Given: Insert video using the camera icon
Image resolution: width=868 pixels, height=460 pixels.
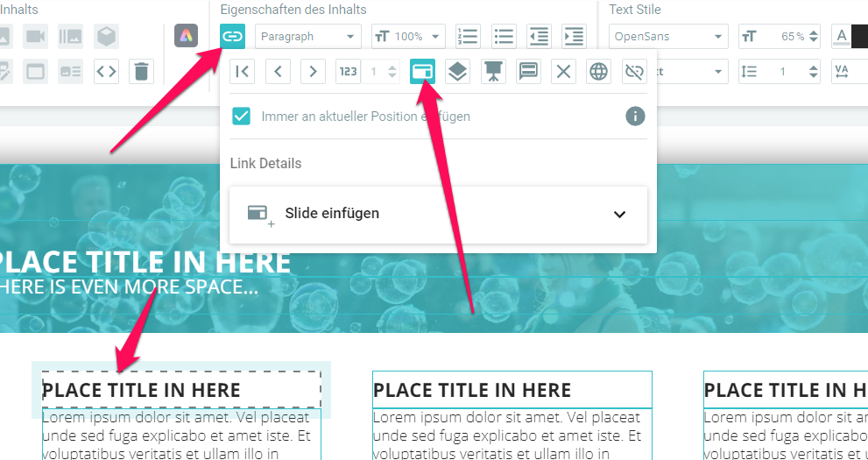Looking at the screenshot, I should (x=35, y=37).
